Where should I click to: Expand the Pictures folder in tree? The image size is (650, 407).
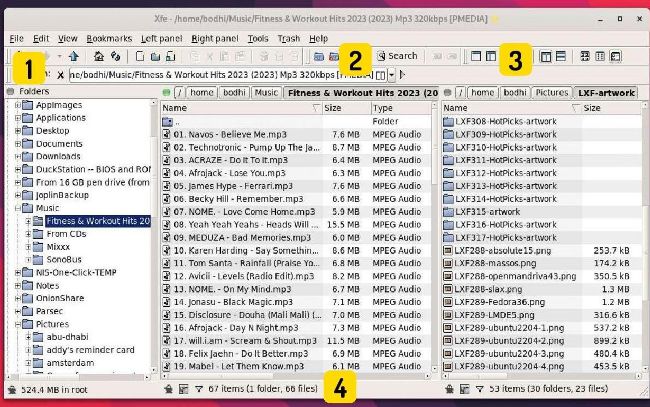(17, 324)
